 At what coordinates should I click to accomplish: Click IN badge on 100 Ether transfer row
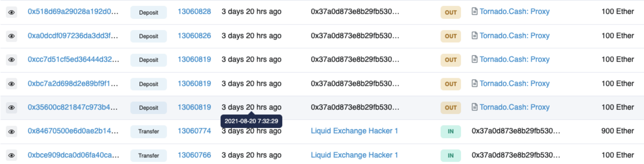(x=451, y=156)
